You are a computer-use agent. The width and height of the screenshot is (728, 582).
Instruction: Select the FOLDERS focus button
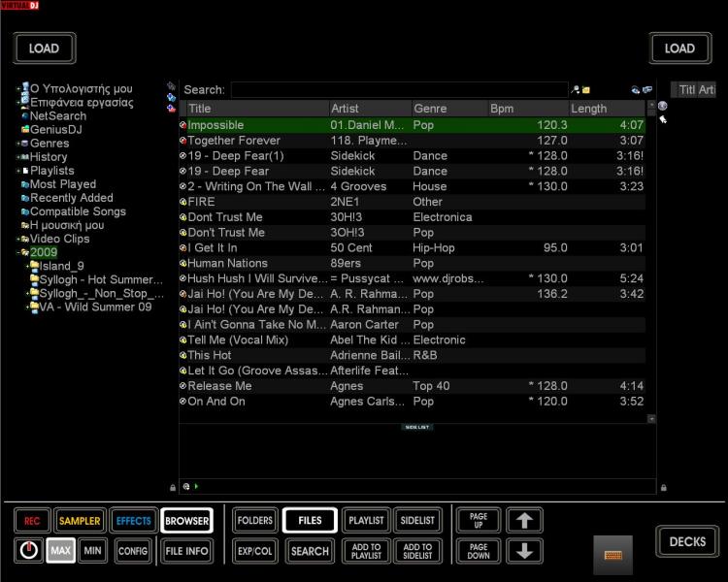255,520
